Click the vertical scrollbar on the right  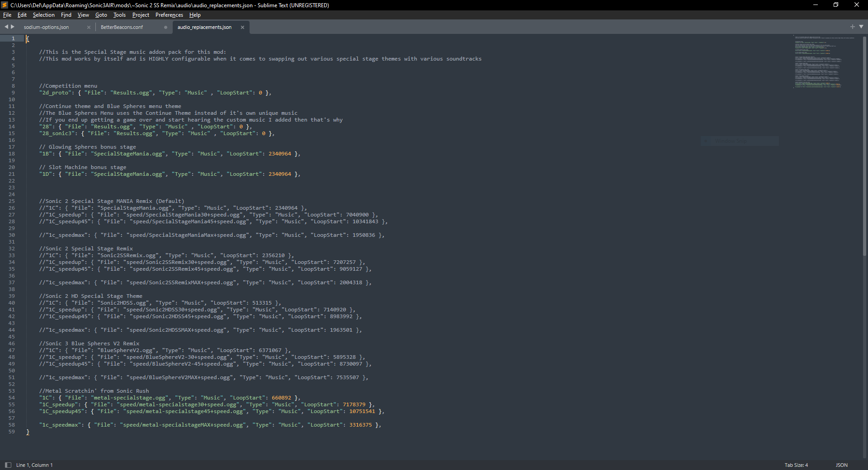pyautogui.click(x=865, y=136)
